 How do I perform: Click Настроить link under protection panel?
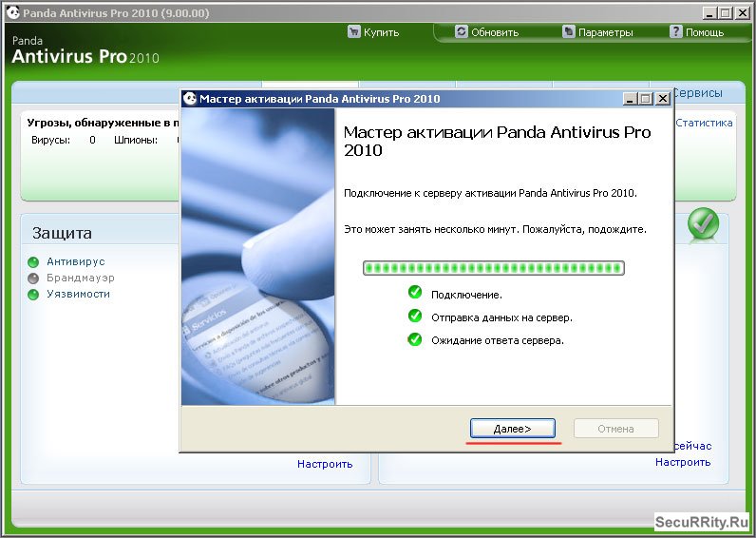[324, 464]
